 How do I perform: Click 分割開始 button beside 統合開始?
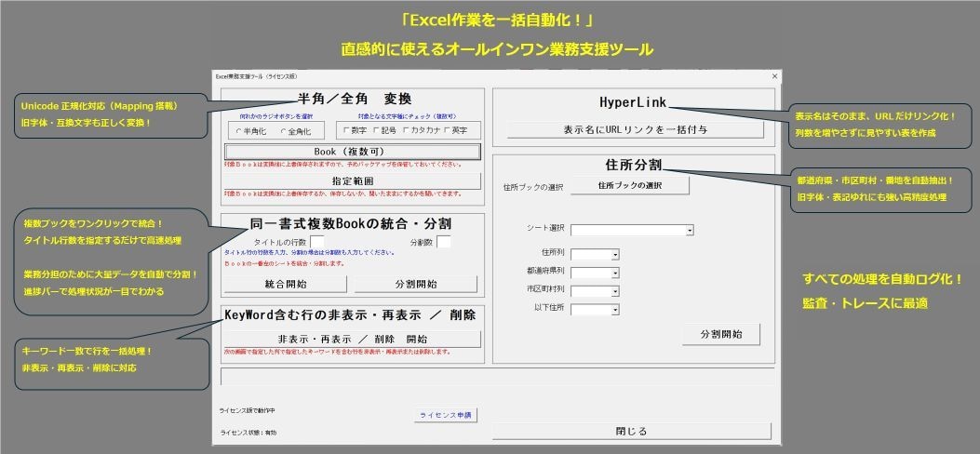pyautogui.click(x=416, y=284)
